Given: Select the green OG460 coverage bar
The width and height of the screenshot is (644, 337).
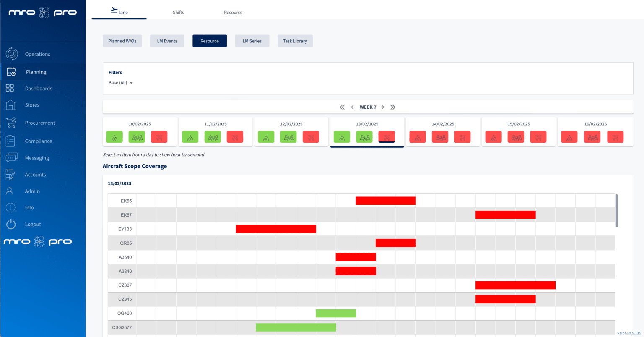Looking at the screenshot, I should (336, 313).
